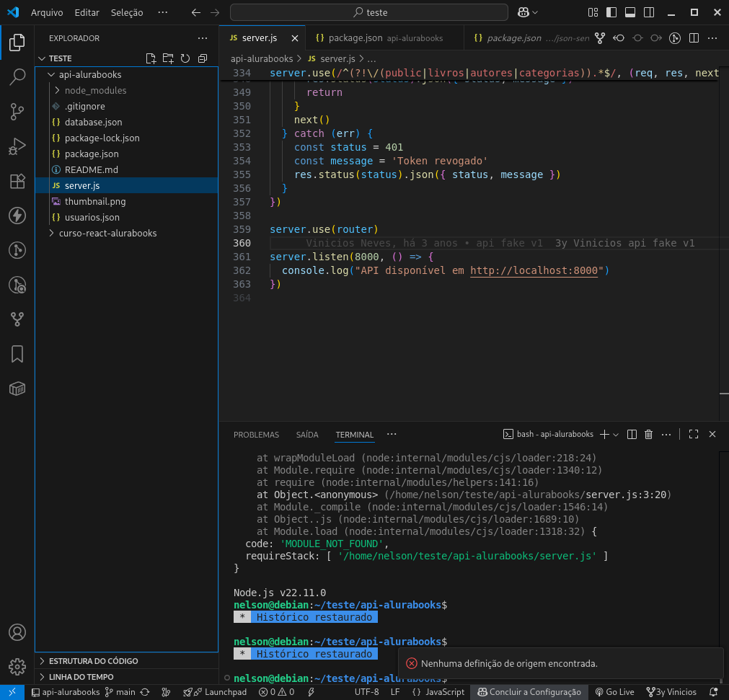The height and width of the screenshot is (700, 729).
Task: Collapse all folders in explorer
Action: pyautogui.click(x=202, y=58)
